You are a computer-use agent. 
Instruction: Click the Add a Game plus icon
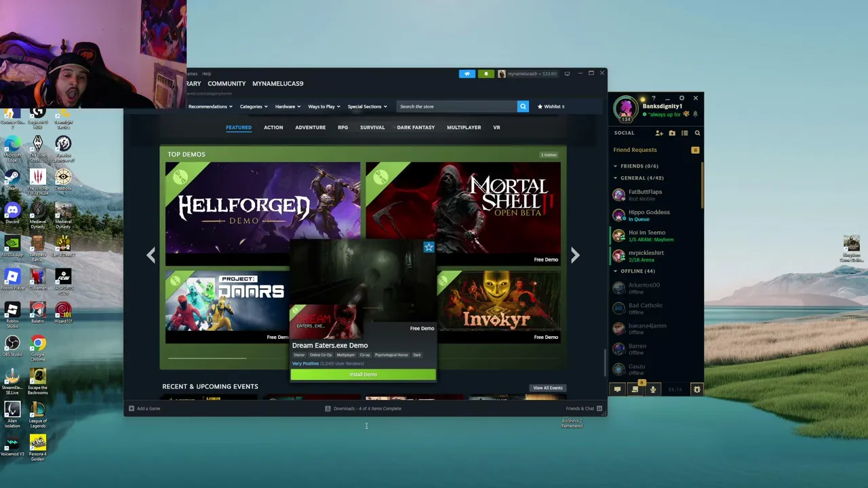pyautogui.click(x=132, y=409)
